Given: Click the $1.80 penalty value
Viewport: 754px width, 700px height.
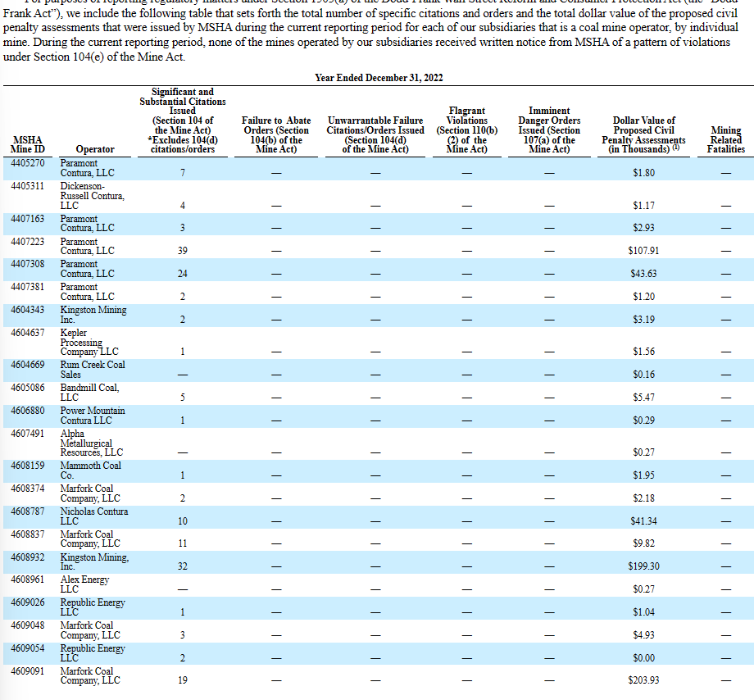Looking at the screenshot, I should click(x=643, y=173).
